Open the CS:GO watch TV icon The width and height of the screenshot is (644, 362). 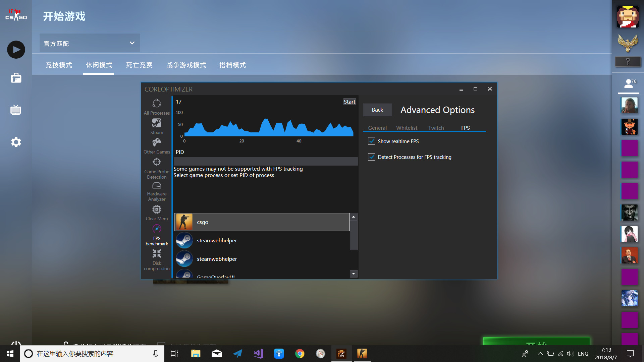click(16, 110)
